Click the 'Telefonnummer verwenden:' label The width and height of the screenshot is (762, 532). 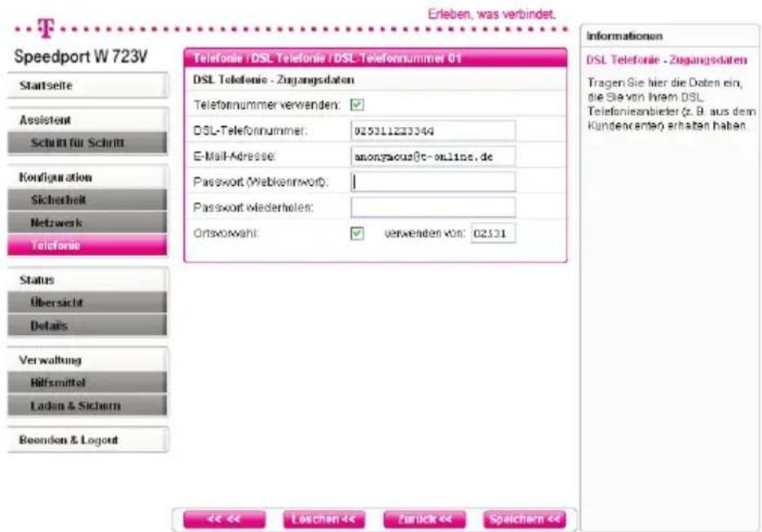266,105
